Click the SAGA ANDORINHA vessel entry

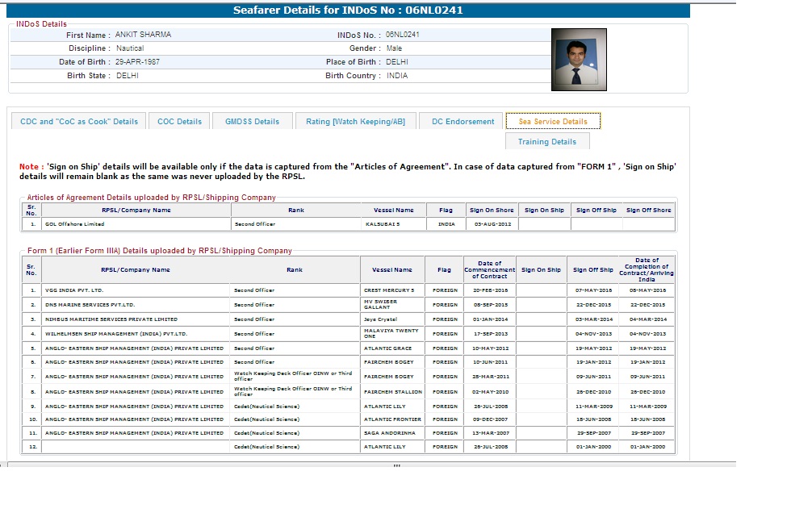(390, 433)
